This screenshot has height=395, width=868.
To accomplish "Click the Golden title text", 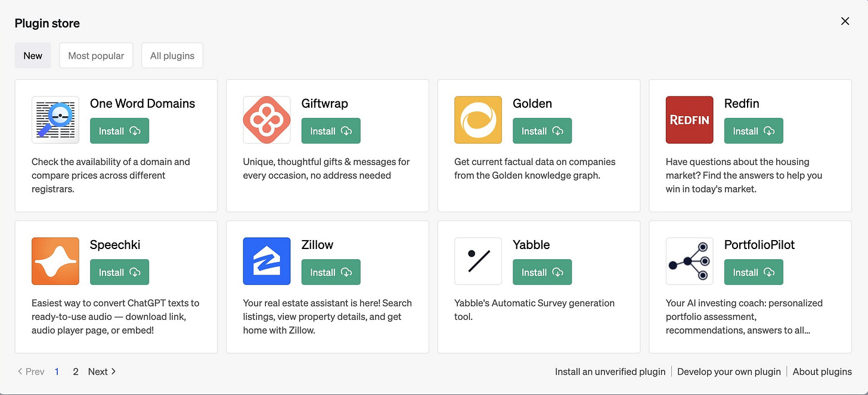I will point(532,103).
